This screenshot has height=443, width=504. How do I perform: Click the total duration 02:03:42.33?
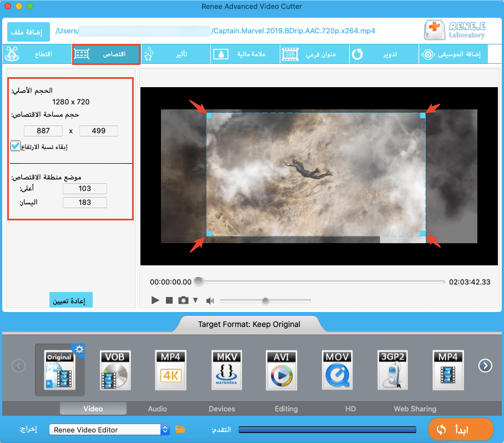470,282
